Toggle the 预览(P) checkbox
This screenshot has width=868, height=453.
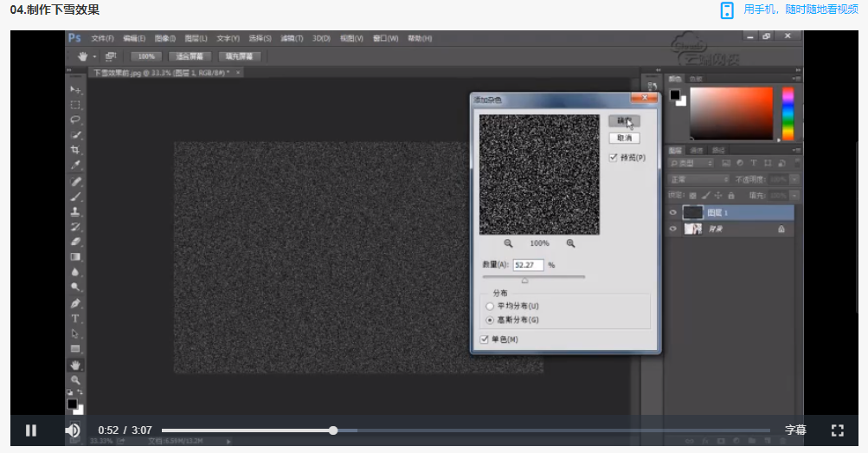click(x=613, y=158)
